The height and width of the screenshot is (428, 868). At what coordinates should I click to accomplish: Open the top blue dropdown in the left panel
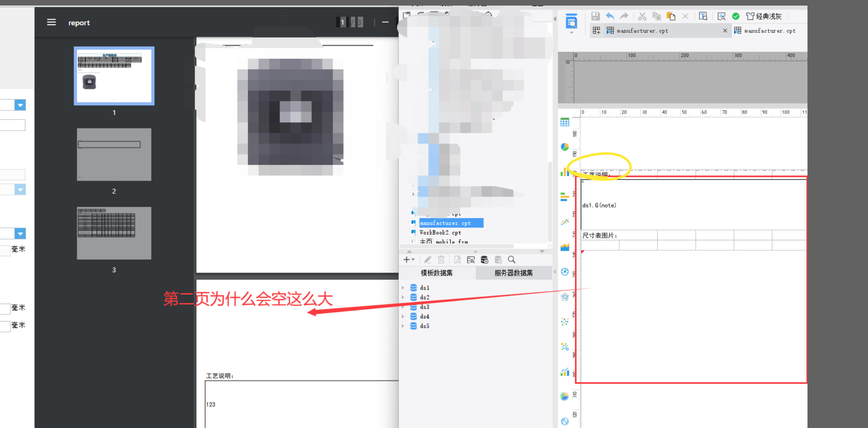click(x=20, y=105)
